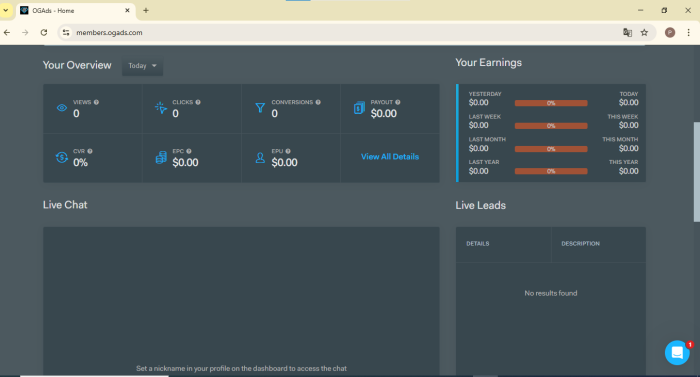This screenshot has width=700, height=377.
Task: Open the Chrome three-dot menu
Action: 688,33
